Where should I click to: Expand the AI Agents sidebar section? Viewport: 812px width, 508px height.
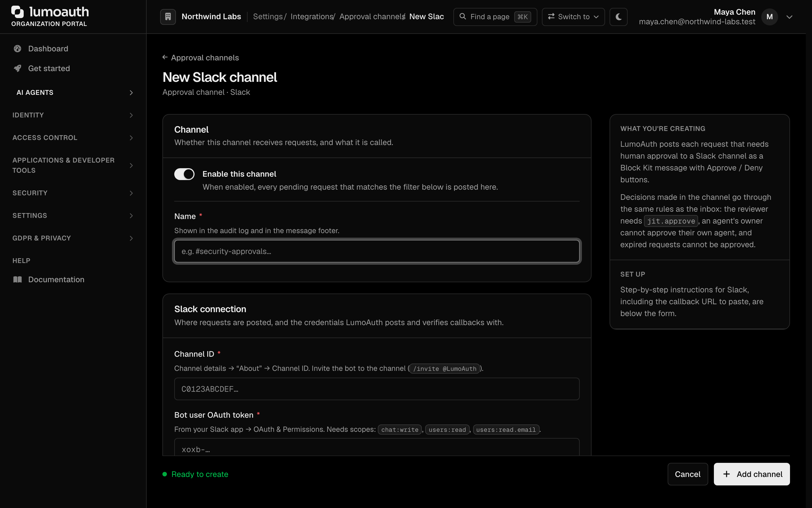click(73, 92)
